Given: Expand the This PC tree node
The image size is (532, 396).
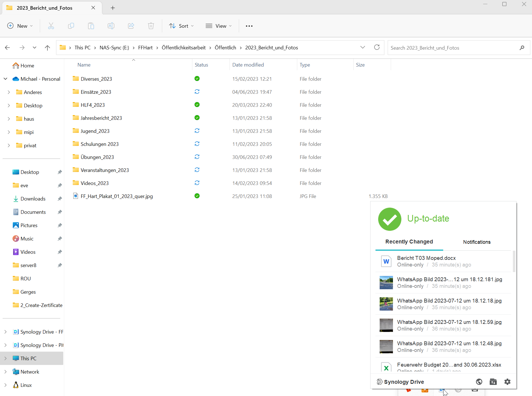Looking at the screenshot, I should (x=6, y=358).
